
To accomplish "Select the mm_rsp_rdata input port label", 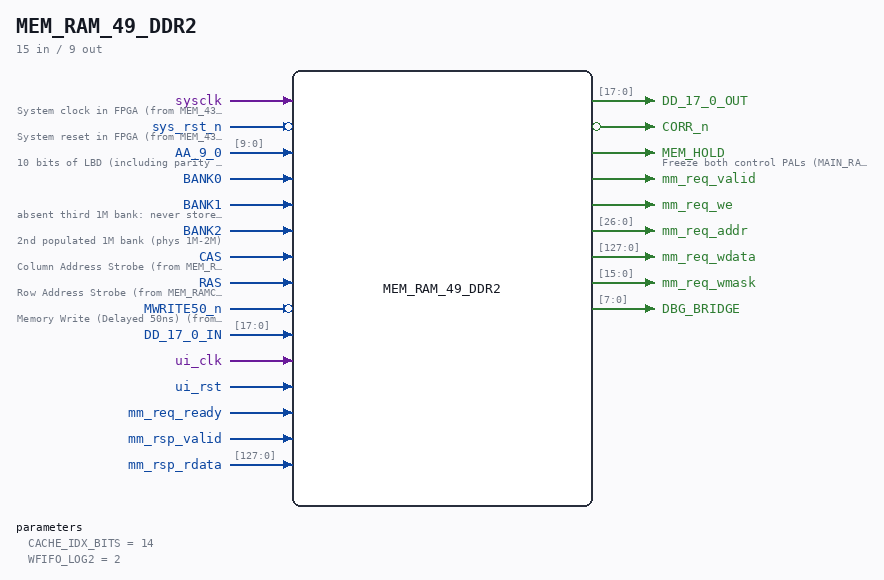I will point(175,464).
